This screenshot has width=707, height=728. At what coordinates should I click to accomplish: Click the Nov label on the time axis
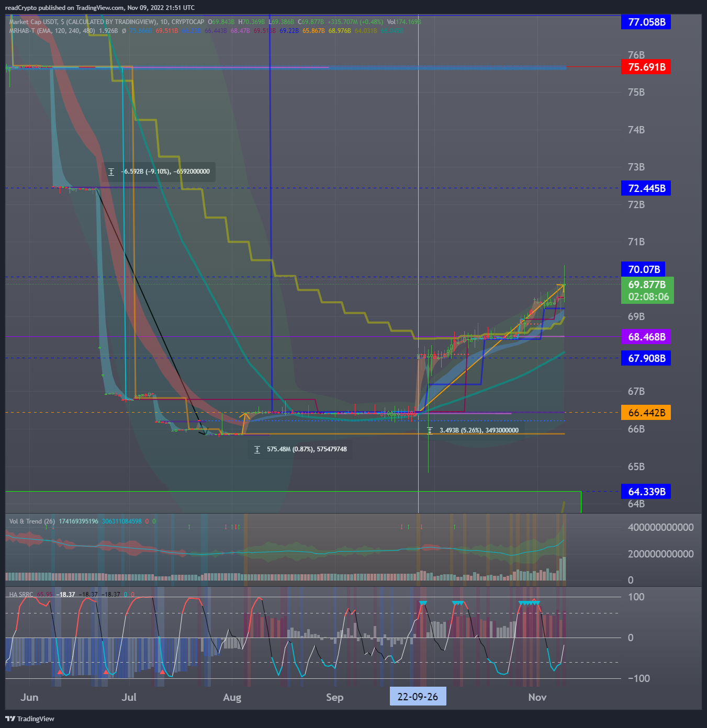(537, 697)
